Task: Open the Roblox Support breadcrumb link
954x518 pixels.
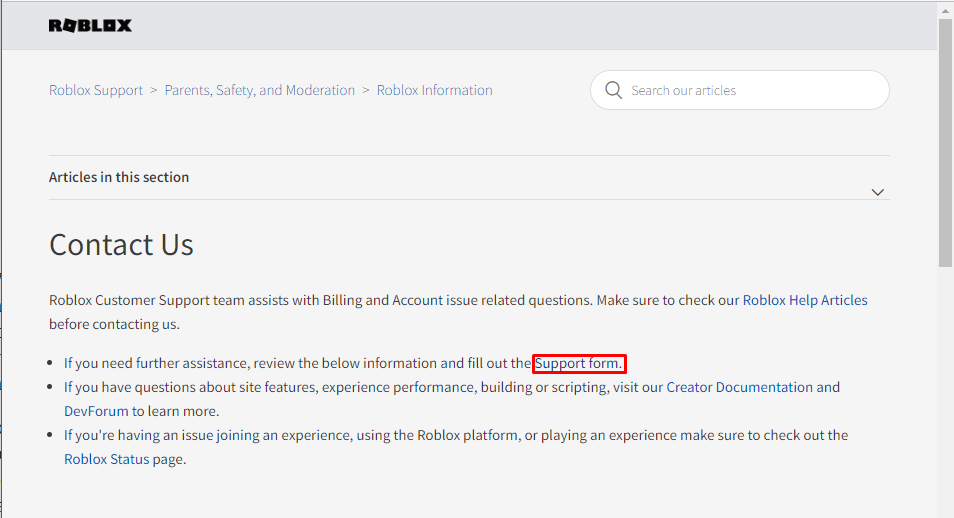Action: (96, 90)
